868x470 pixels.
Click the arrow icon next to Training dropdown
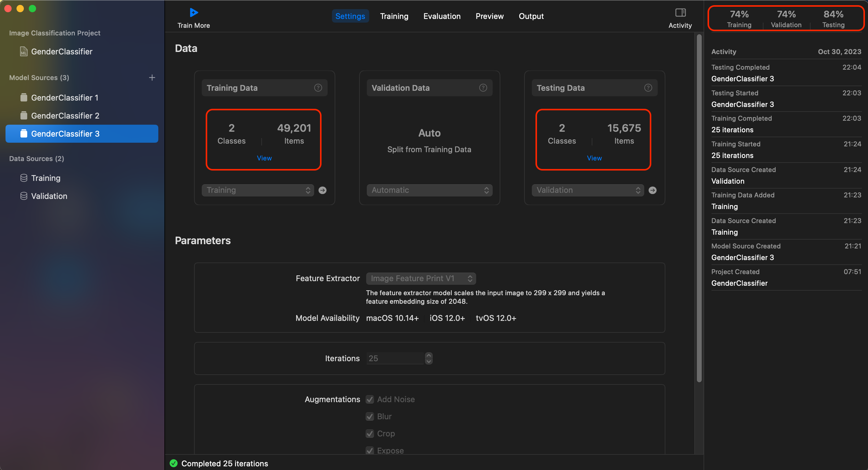(x=322, y=190)
